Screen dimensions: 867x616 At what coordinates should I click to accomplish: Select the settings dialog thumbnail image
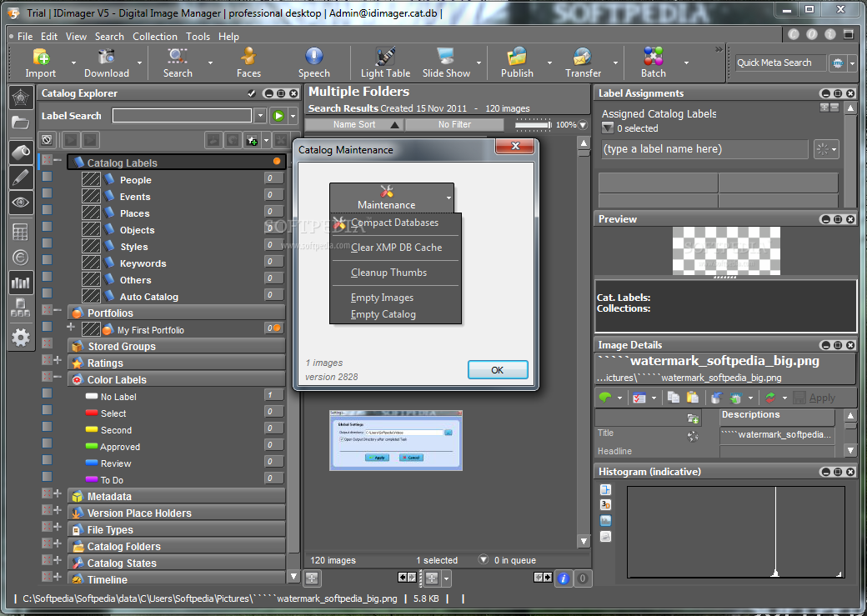pos(396,440)
